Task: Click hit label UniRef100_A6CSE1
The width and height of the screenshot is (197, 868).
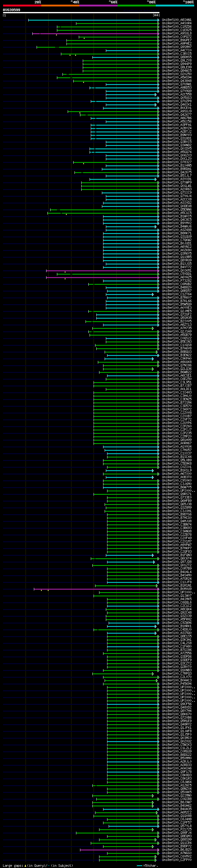Action: pos(176,376)
